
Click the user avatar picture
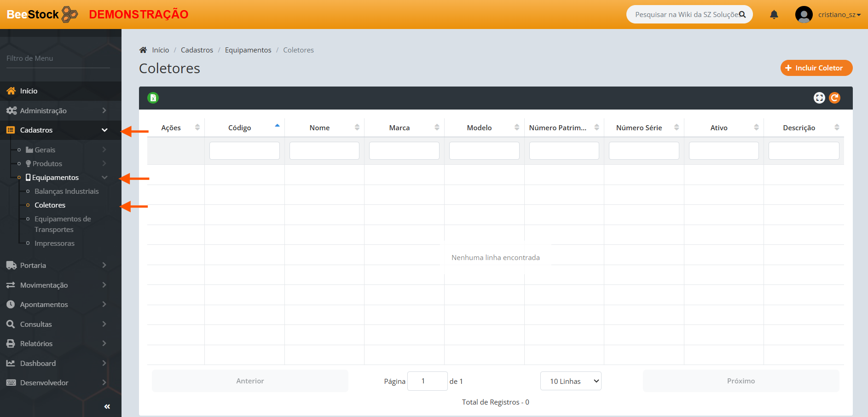pyautogui.click(x=804, y=15)
